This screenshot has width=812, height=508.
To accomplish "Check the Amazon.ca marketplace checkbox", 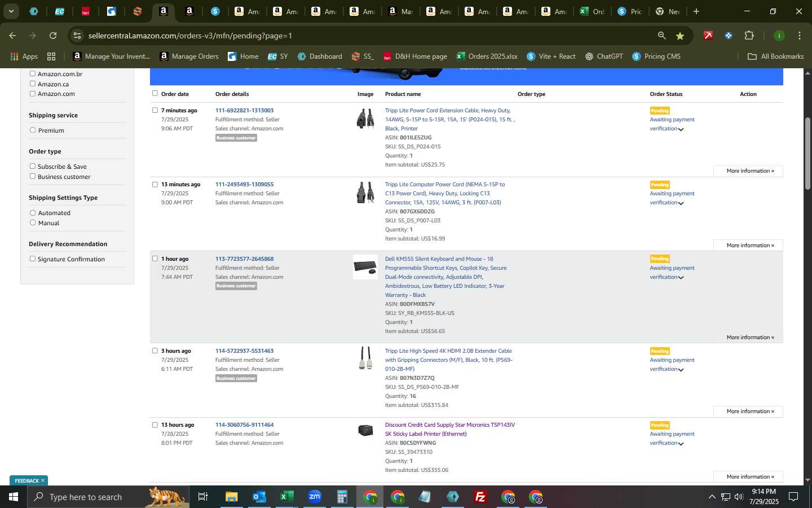I will (x=33, y=84).
